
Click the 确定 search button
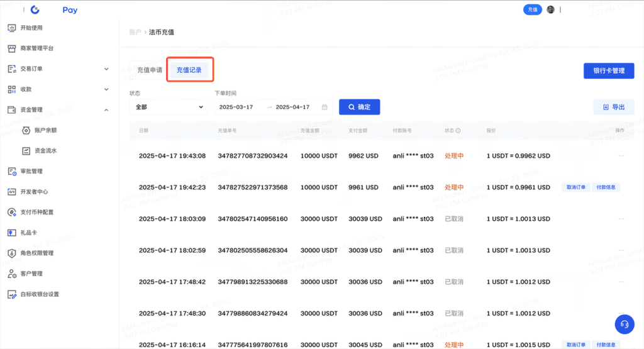click(359, 107)
